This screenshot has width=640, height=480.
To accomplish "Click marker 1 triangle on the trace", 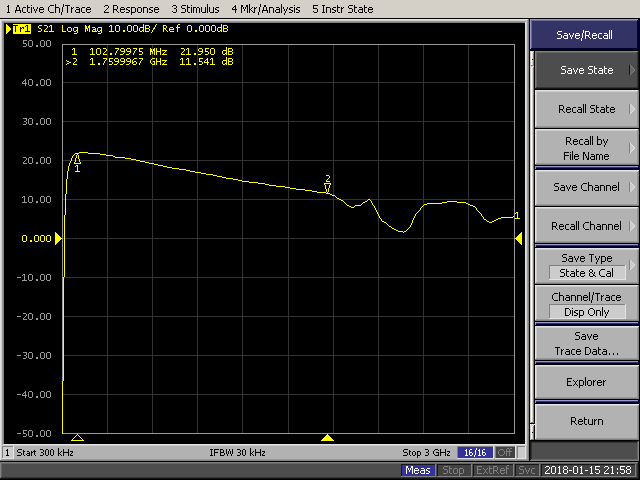I will point(77,159).
